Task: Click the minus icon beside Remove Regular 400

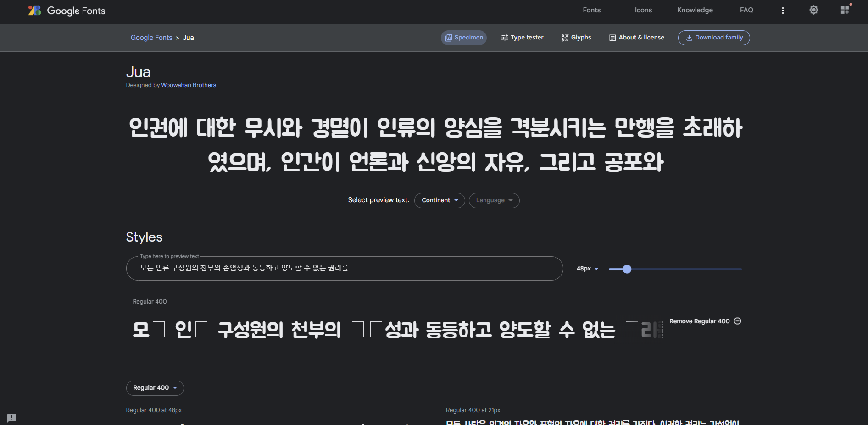Action: point(738,321)
